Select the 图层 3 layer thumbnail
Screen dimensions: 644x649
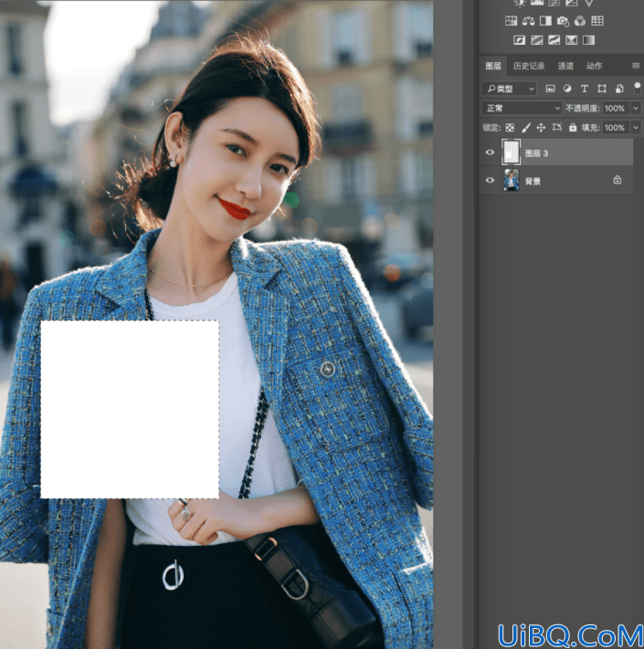[x=511, y=152]
